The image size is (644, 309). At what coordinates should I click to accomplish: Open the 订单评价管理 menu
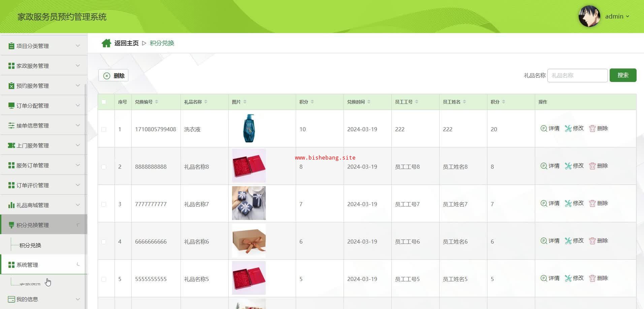click(44, 185)
